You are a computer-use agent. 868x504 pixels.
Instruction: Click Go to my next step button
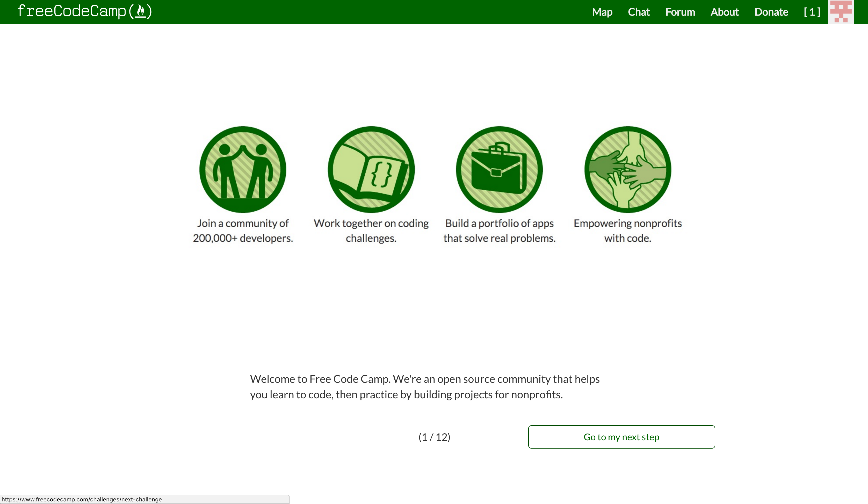621,437
